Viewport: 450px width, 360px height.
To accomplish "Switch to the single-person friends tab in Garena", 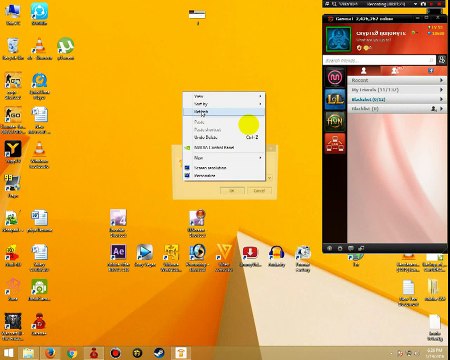I will (x=364, y=70).
